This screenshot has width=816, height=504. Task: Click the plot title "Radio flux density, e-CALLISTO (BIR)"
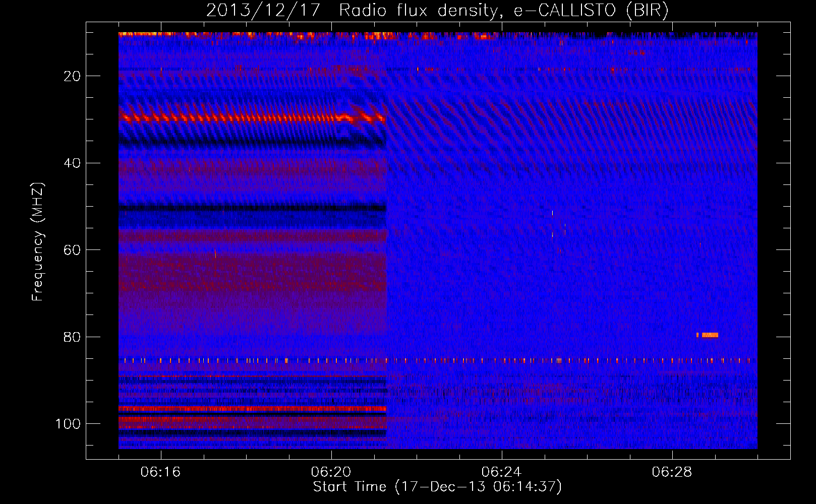pyautogui.click(x=503, y=11)
